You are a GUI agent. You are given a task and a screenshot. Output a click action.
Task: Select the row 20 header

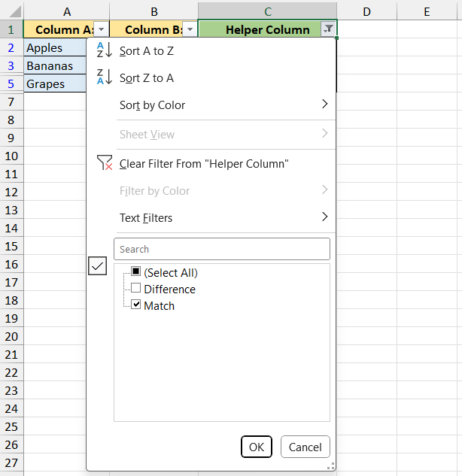pyautogui.click(x=11, y=336)
